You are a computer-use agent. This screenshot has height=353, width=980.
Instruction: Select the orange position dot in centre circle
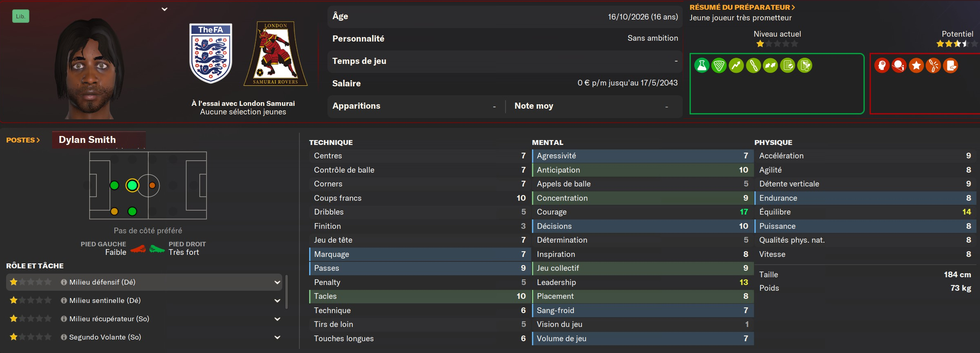click(152, 186)
